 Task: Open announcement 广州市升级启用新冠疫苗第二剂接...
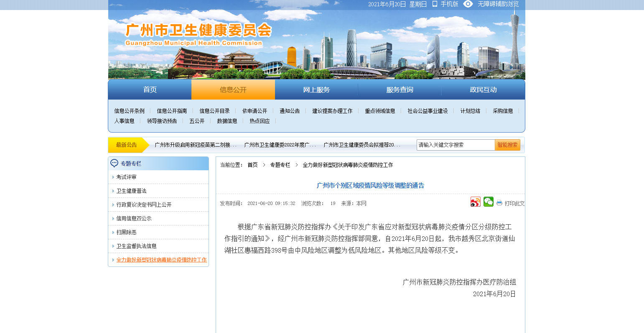195,145
